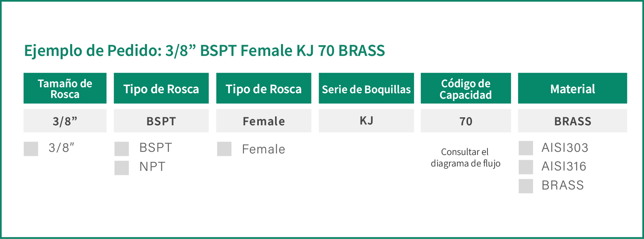This screenshot has height=239, width=644.
Task: Click the Serie de Boquillas header
Action: pyautogui.click(x=366, y=88)
